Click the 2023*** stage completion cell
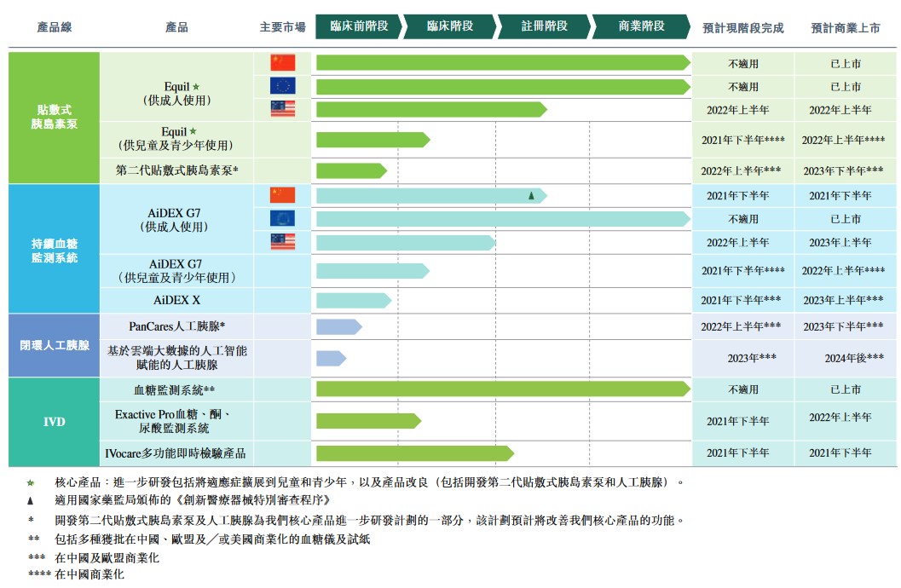This screenshot has width=901, height=588. coord(752,358)
